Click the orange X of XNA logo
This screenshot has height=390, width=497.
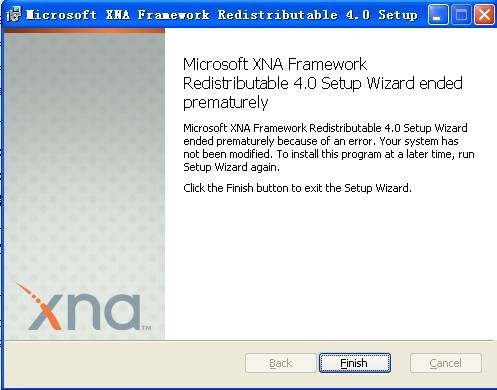pyautogui.click(x=42, y=307)
